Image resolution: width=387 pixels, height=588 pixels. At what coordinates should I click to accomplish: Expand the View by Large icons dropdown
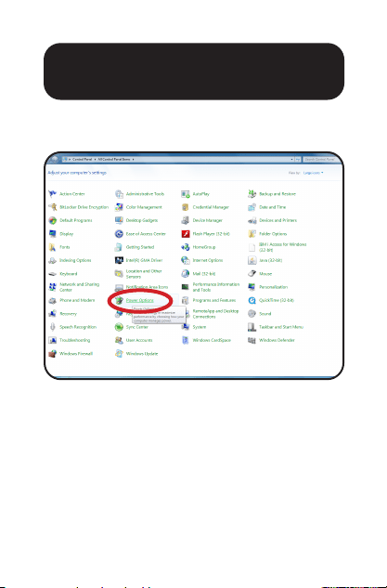(x=313, y=173)
